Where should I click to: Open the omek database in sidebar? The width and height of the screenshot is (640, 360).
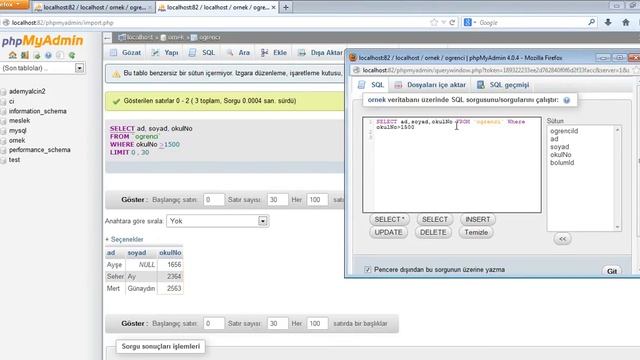point(17,140)
